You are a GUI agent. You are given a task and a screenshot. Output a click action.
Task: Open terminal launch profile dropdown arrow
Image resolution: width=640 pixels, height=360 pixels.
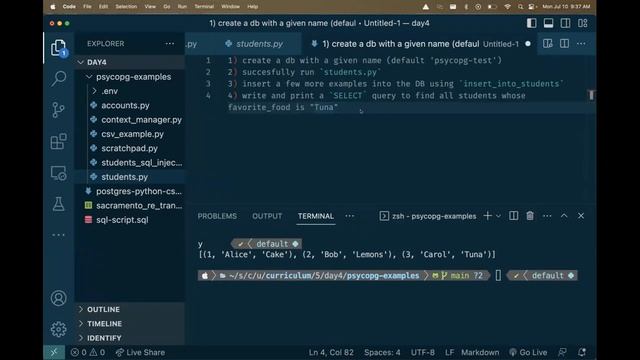point(498,216)
